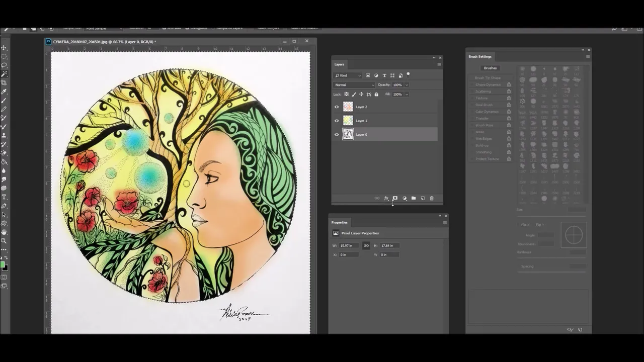The width and height of the screenshot is (644, 362).
Task: Add a layer mask
Action: (395, 198)
